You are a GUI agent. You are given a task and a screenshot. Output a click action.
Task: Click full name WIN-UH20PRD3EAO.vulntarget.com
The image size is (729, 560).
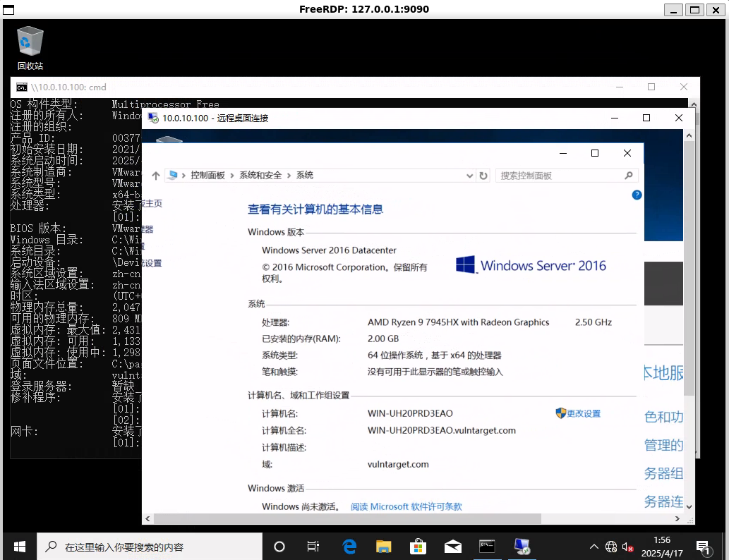pos(441,430)
